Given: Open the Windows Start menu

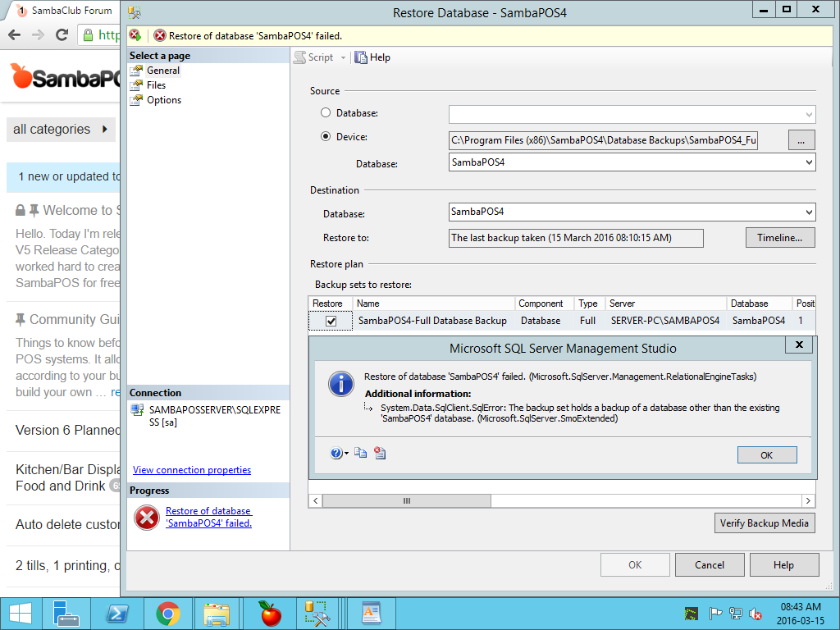Looking at the screenshot, I should click(x=21, y=614).
